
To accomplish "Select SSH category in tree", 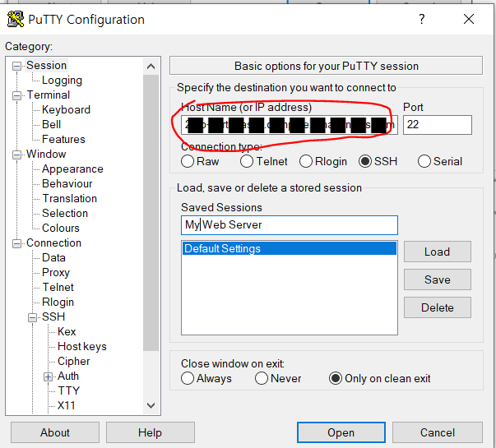I will [53, 316].
